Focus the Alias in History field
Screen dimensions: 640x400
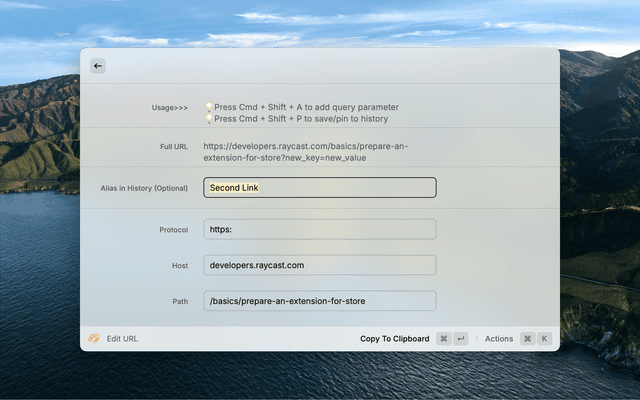click(320, 188)
